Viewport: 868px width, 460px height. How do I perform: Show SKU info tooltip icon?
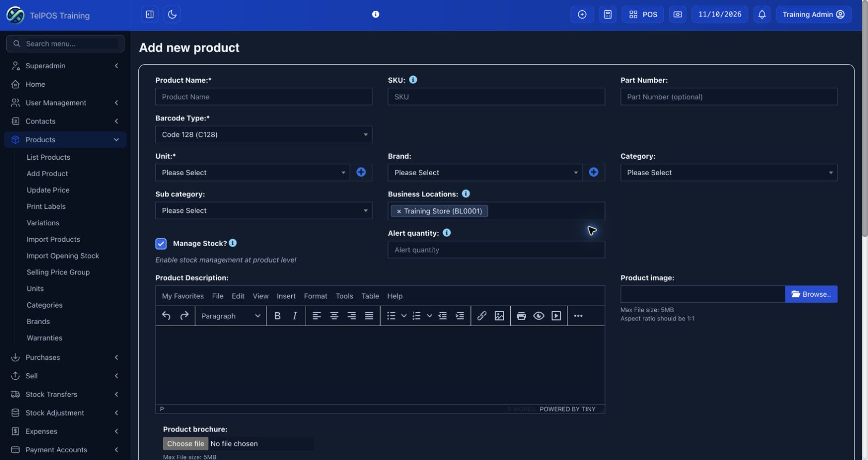[x=413, y=80]
